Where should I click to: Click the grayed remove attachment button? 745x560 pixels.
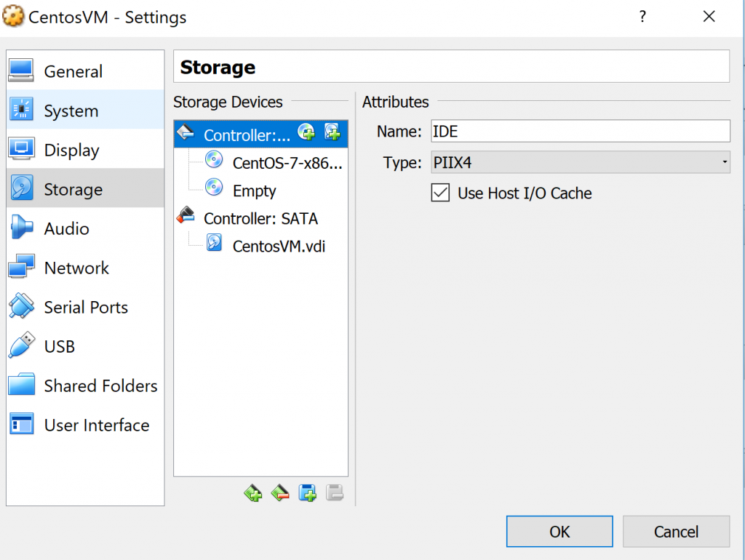click(335, 493)
